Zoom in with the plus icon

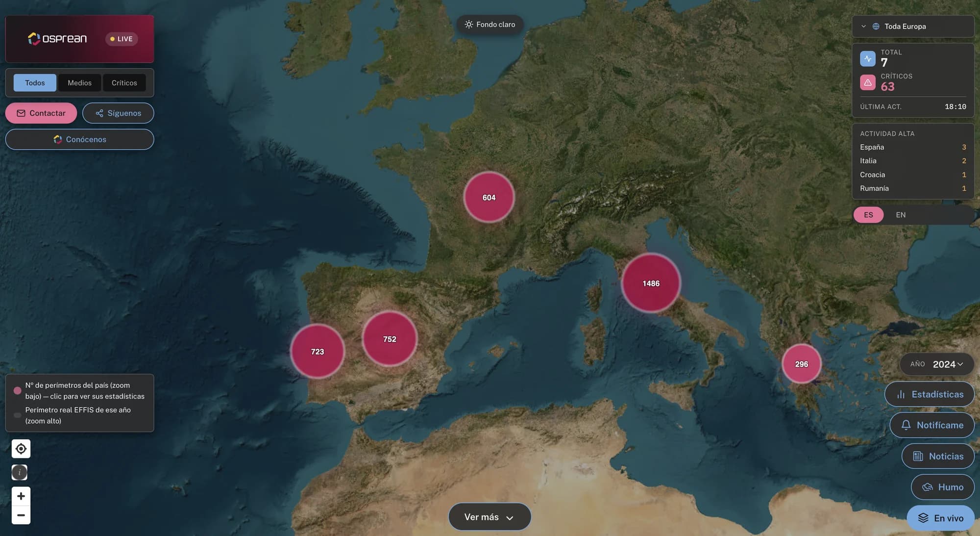coord(21,496)
